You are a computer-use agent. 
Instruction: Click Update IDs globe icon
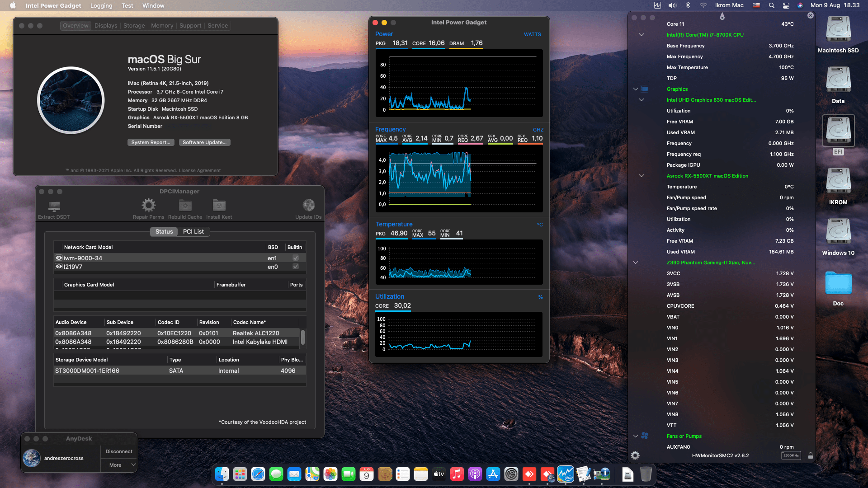pos(308,206)
